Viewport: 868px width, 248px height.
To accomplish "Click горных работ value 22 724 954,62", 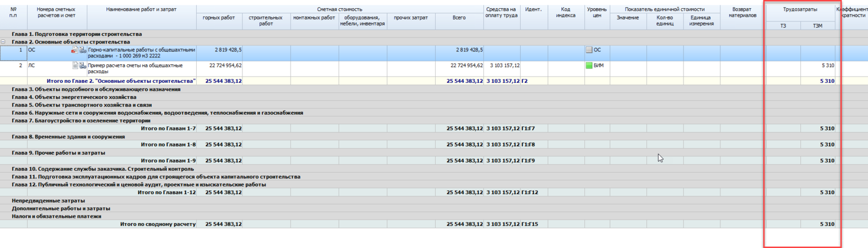I will (226, 65).
